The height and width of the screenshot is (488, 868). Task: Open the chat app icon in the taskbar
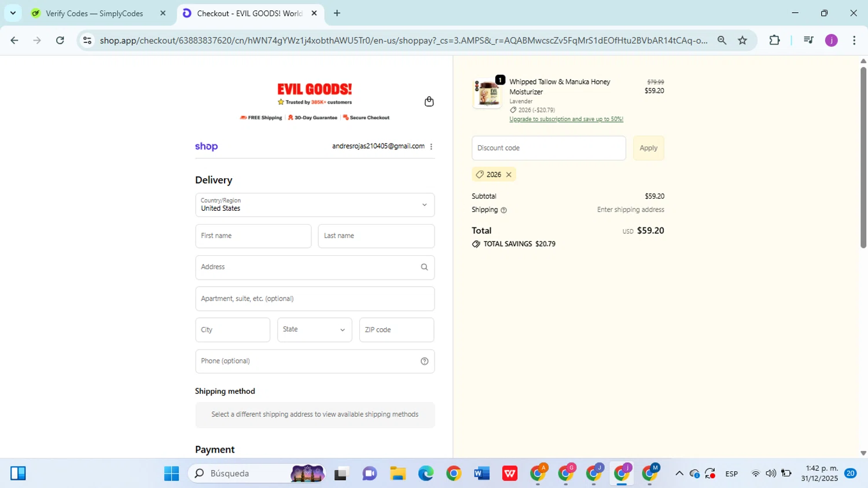[x=369, y=474]
